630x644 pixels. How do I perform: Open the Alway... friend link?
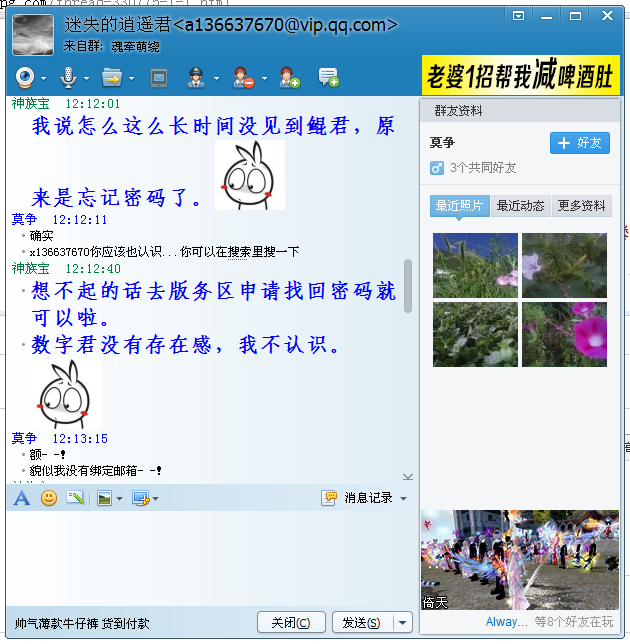(506, 622)
